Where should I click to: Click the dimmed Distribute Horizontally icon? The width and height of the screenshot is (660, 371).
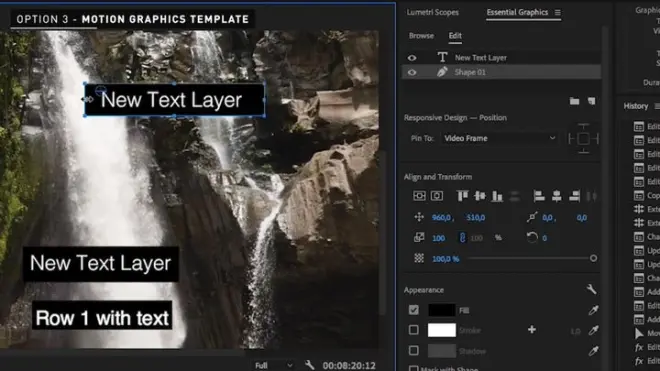click(x=591, y=196)
